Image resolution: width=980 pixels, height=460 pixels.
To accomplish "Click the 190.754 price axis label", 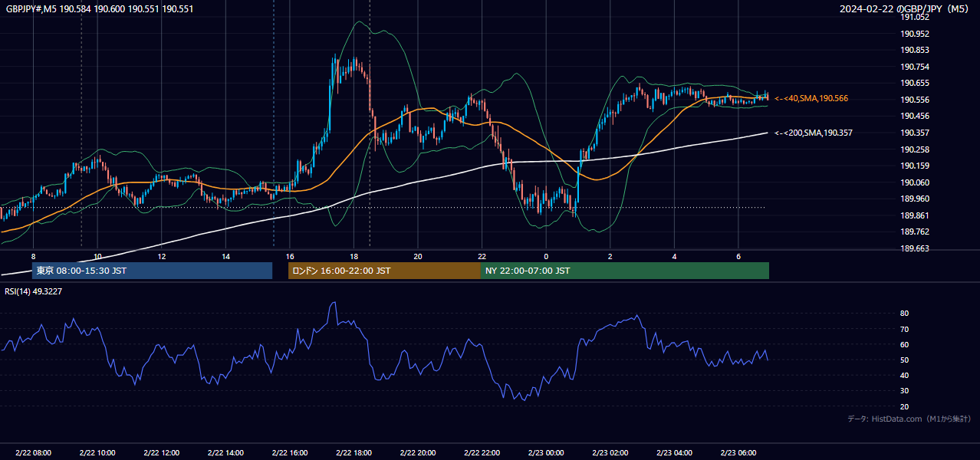I will click(915, 67).
